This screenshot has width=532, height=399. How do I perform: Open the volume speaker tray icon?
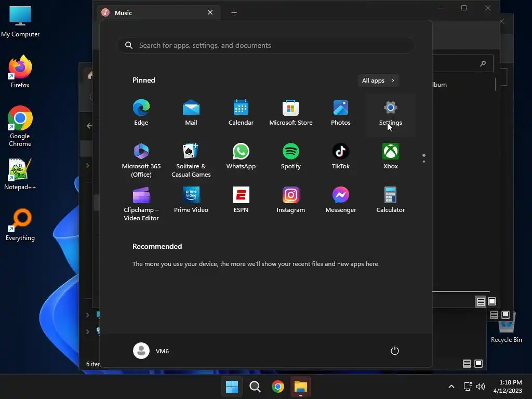tap(481, 387)
